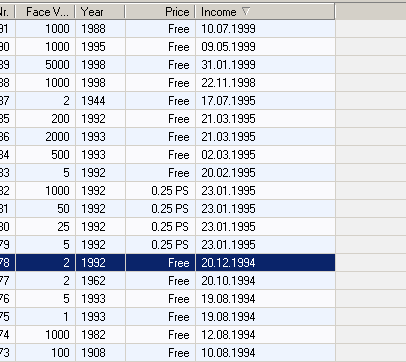The width and height of the screenshot is (406, 362).
Task: Select the income date 17.07.1995
Action: point(228,101)
